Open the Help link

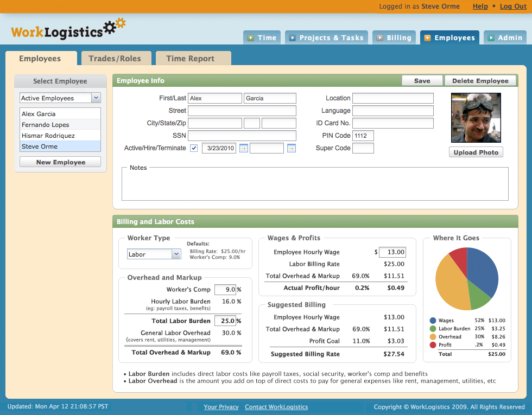coord(480,7)
